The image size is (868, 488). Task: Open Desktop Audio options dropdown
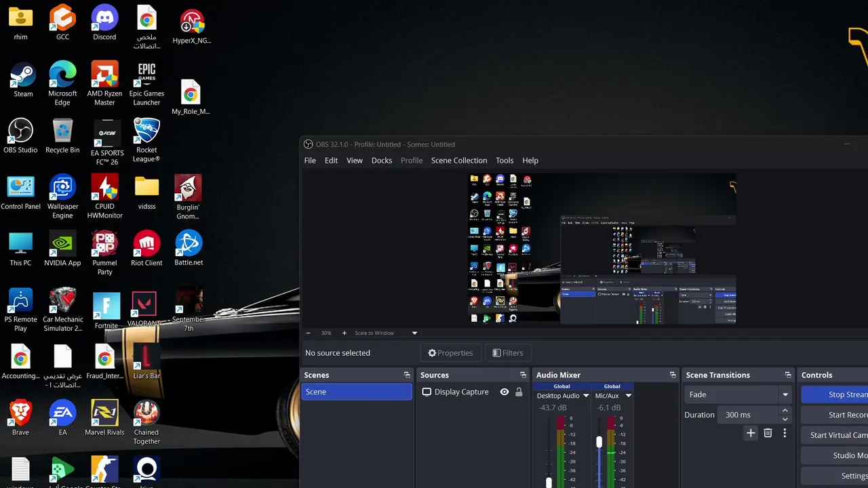click(x=586, y=396)
